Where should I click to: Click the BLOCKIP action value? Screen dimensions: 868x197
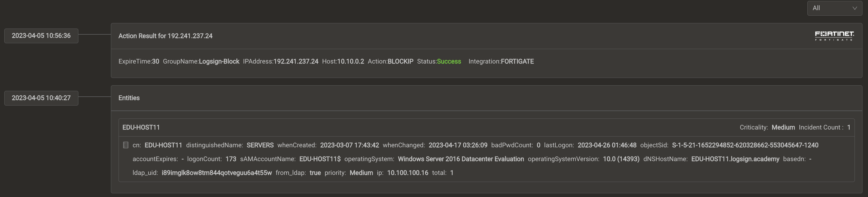tap(400, 61)
